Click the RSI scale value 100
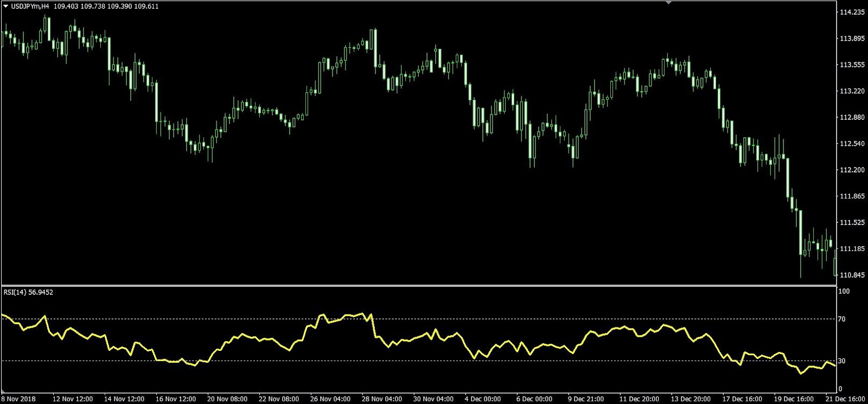 click(844, 291)
